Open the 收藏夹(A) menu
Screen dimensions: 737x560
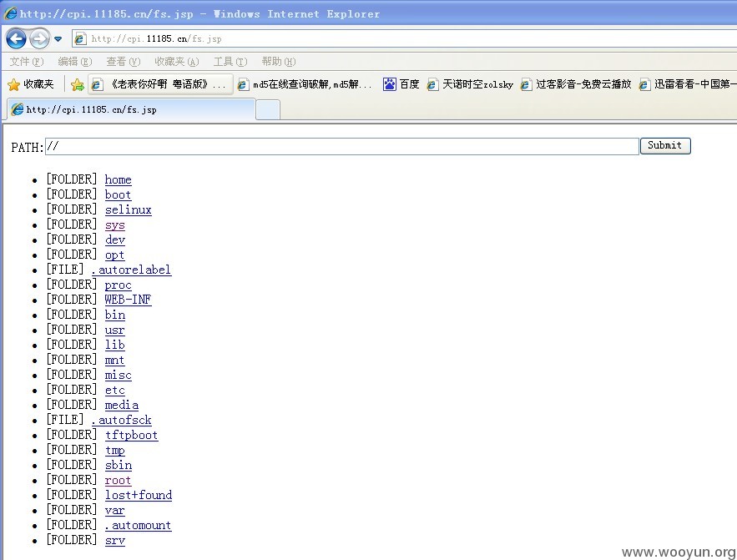177,62
